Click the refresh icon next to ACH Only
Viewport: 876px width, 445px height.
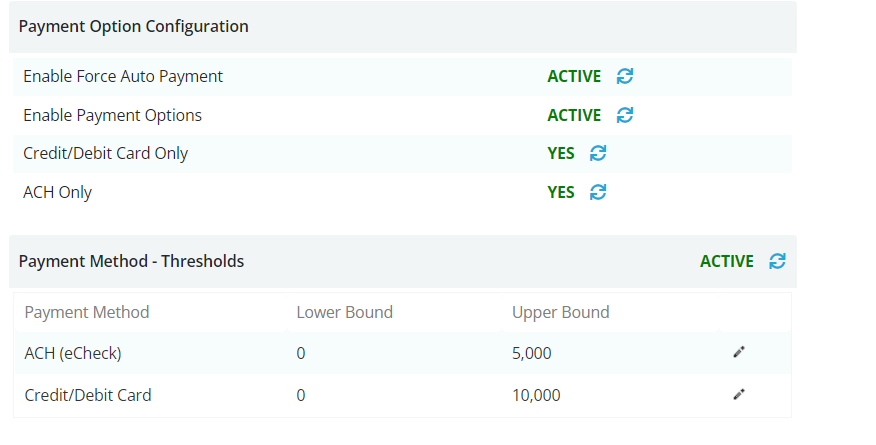tap(598, 192)
